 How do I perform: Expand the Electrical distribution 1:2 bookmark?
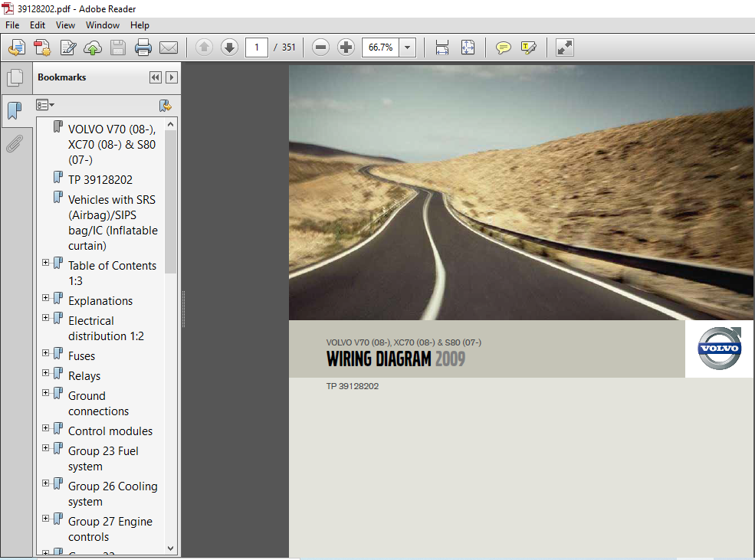[46, 317]
